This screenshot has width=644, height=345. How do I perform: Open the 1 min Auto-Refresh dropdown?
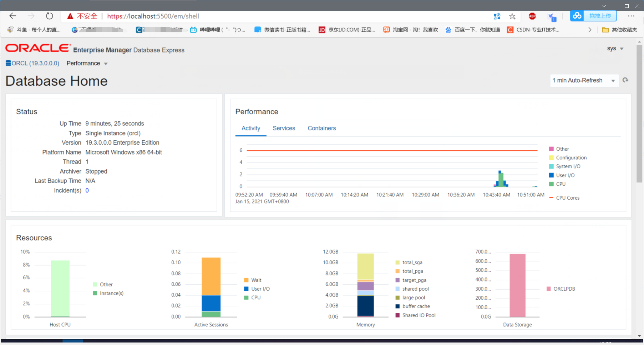point(584,80)
